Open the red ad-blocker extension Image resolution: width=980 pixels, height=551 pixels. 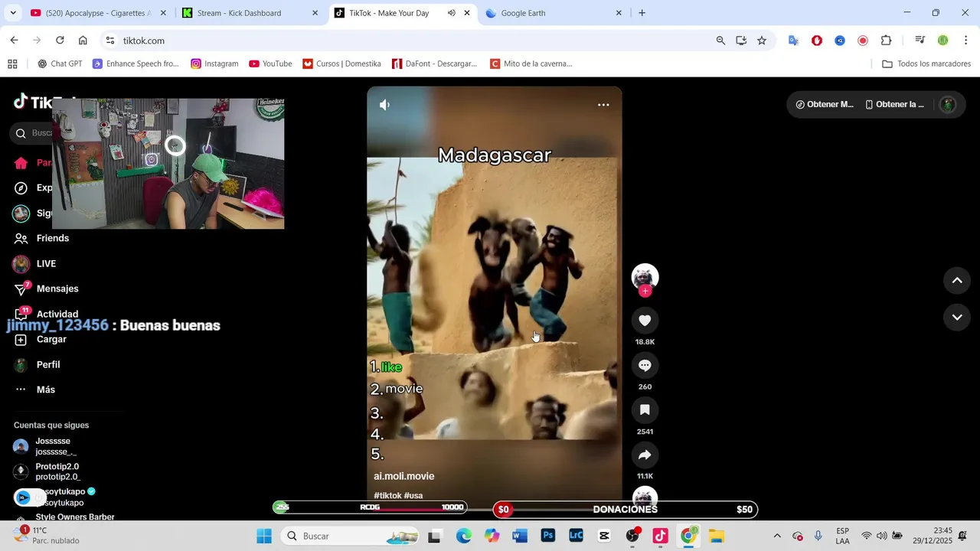[817, 41]
